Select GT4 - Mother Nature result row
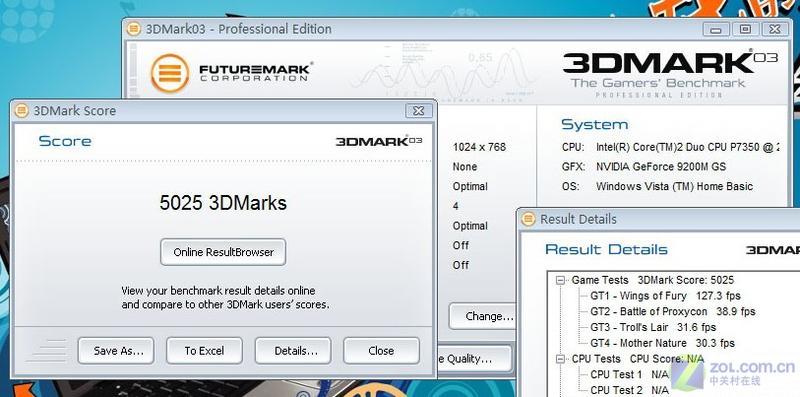 [662, 343]
